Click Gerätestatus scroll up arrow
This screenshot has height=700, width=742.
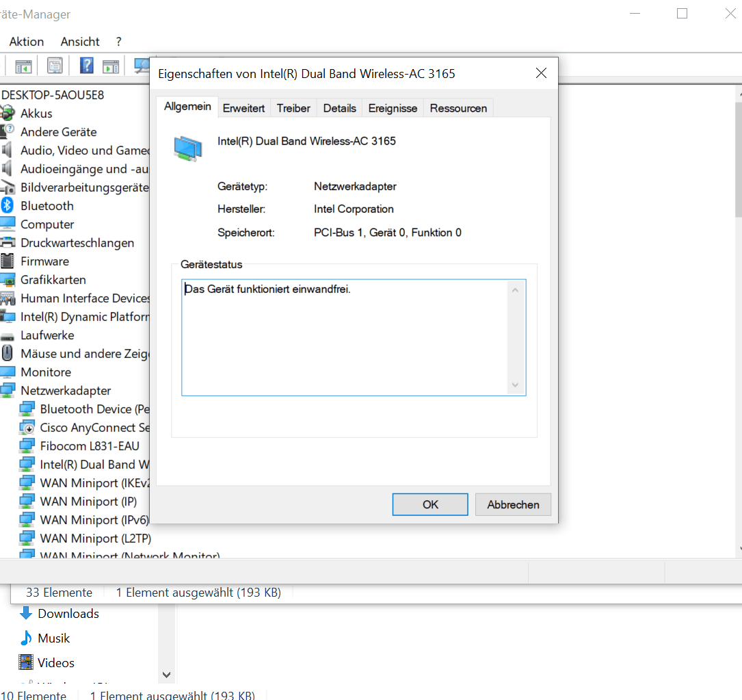point(516,290)
